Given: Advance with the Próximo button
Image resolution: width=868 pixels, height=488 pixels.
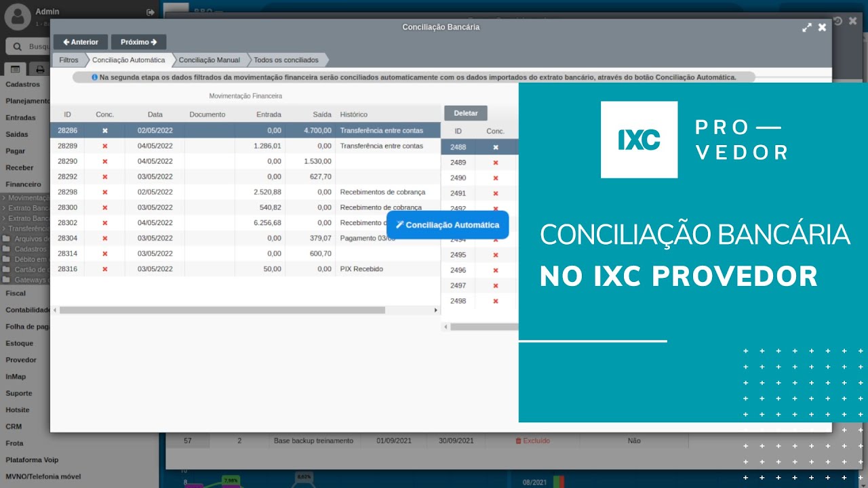Looking at the screenshot, I should pyautogui.click(x=138, y=42).
